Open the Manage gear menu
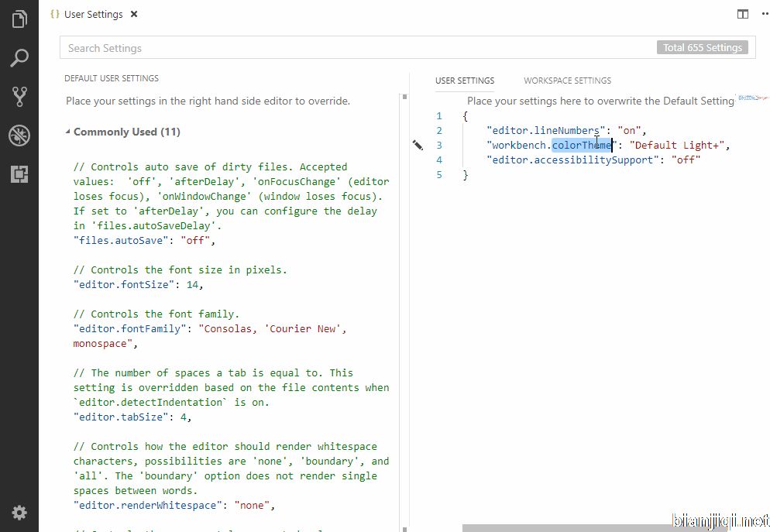 pos(19,513)
